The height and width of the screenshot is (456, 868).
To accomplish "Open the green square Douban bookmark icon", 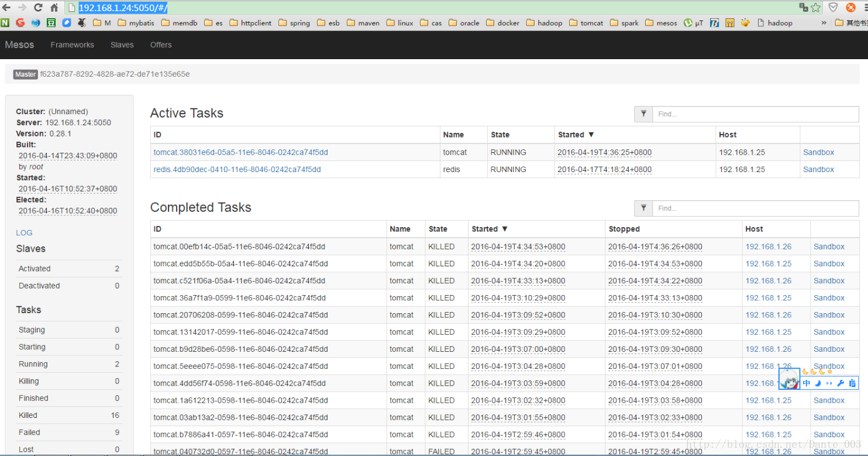I will [x=51, y=23].
